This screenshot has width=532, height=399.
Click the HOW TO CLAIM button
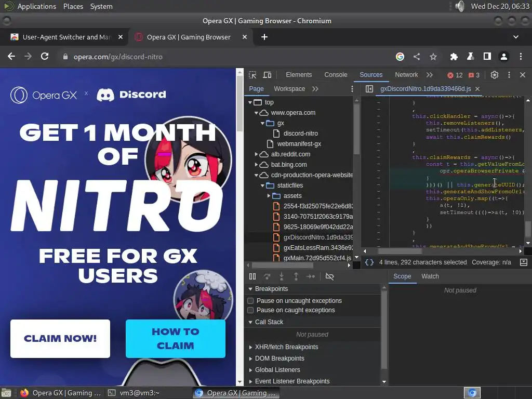point(176,339)
